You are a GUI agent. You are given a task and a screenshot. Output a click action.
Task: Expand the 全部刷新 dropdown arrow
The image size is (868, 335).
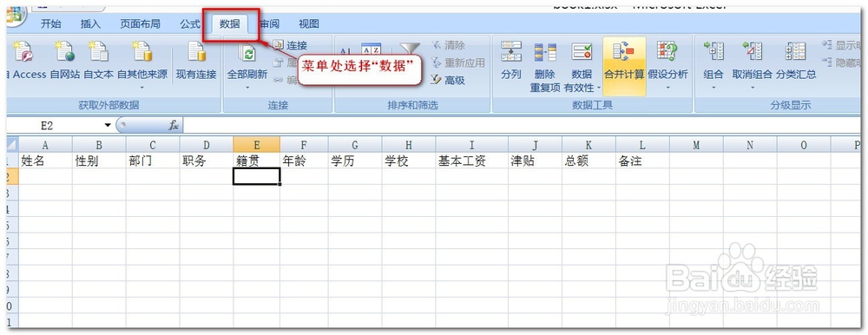(x=247, y=88)
